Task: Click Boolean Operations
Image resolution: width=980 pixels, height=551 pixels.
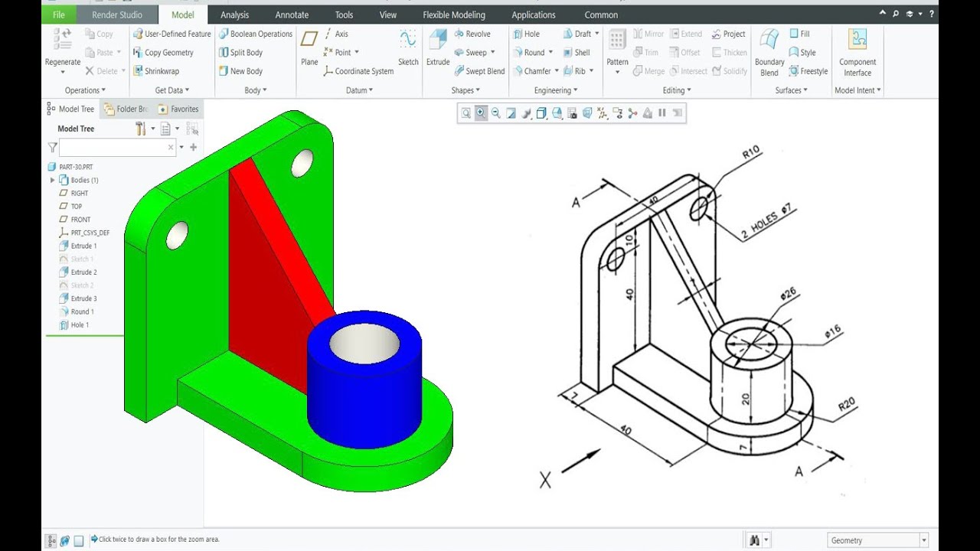Action: click(x=256, y=34)
